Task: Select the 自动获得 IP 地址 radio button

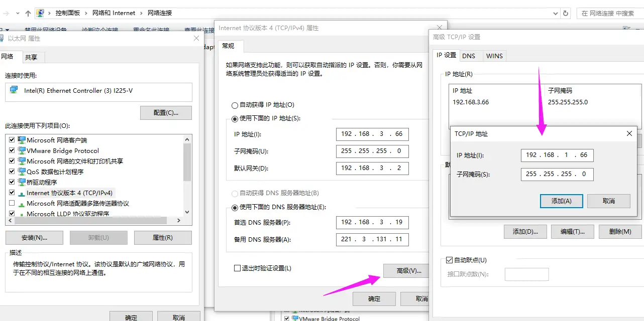Action: click(x=234, y=105)
